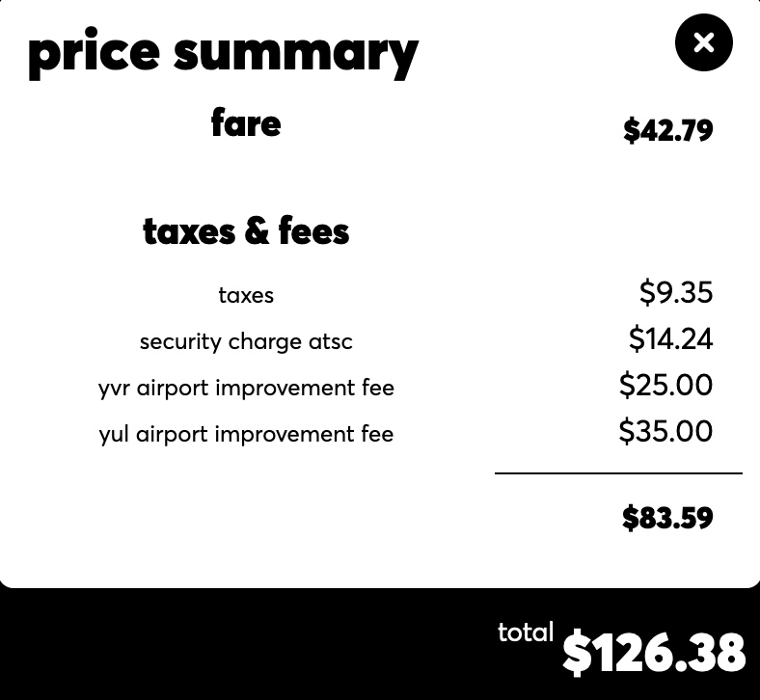Click the ampersand in taxes & fees
This screenshot has height=700, width=760.
coord(257,230)
